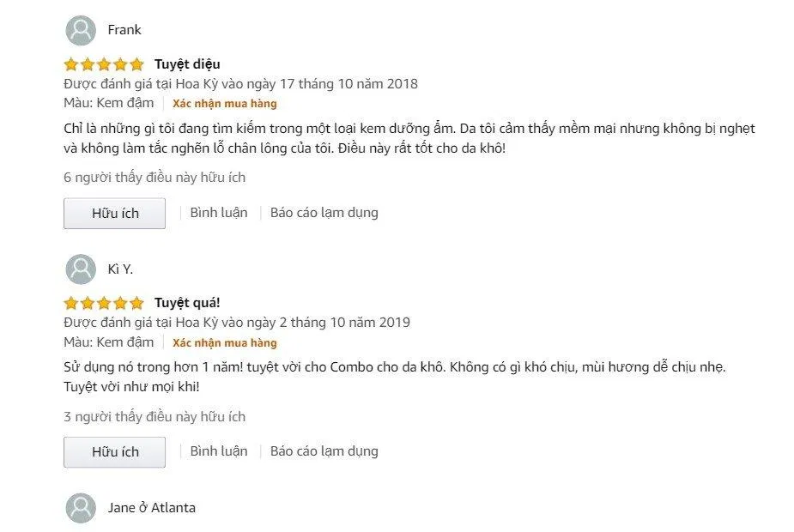Open "Bình luận" under Frank's review
This screenshot has width=794, height=532.
(219, 212)
